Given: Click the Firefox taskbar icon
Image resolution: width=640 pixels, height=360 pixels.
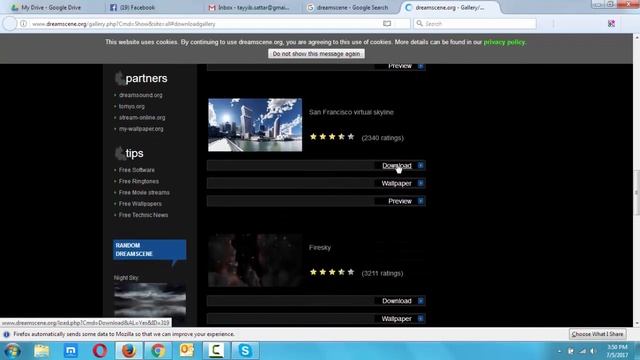Looking at the screenshot, I should [x=129, y=351].
